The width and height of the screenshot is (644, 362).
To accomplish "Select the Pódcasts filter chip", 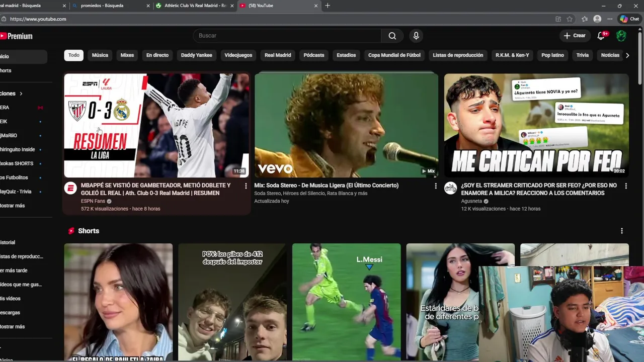I will (314, 55).
